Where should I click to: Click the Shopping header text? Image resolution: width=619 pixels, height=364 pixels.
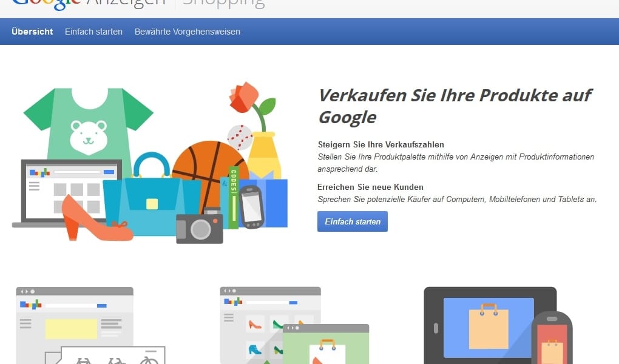[223, 4]
